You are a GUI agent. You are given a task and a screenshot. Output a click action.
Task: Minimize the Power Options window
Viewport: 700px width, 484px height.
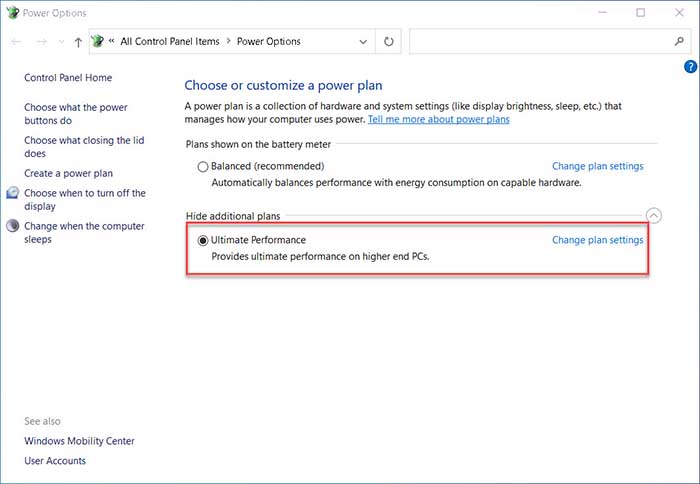pyautogui.click(x=602, y=13)
